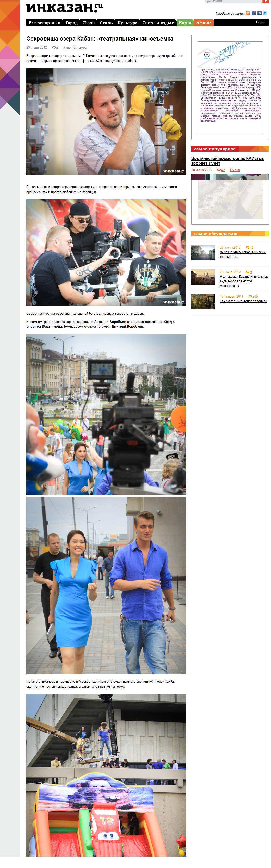Open the orange Афиша tab
Viewport: 271px width, 868px height.
(204, 23)
